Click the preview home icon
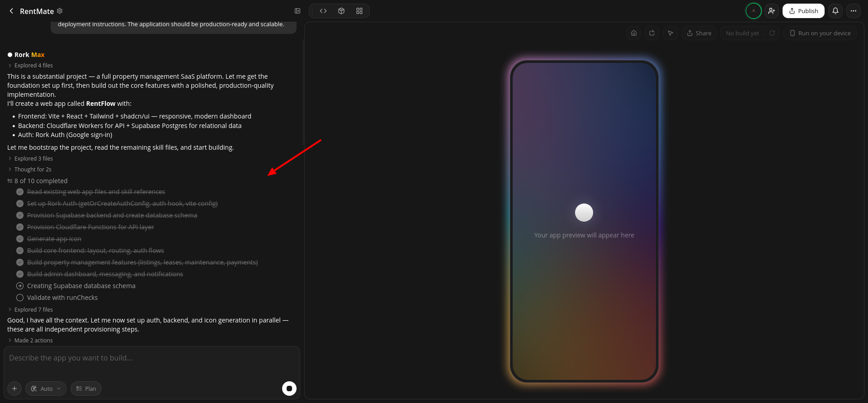This screenshot has height=403, width=868. click(x=634, y=33)
